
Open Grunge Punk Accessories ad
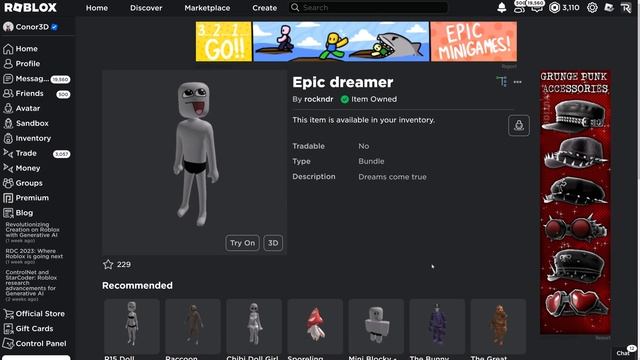[575, 202]
